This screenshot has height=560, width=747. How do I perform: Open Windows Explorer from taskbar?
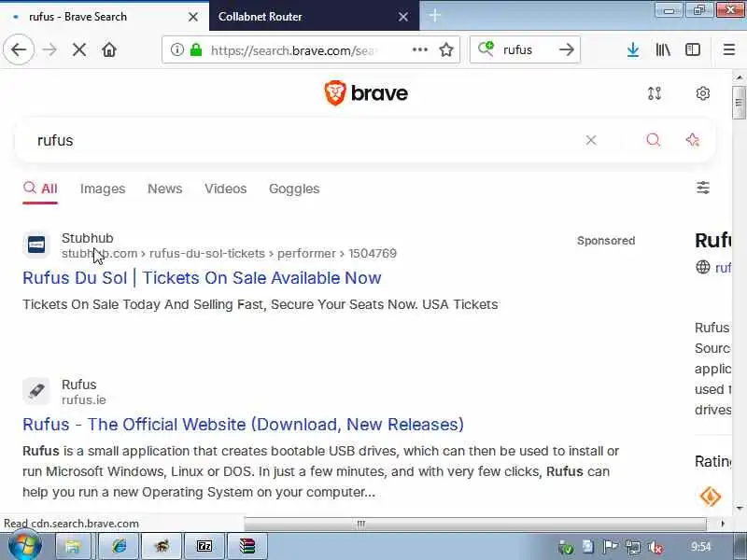(x=73, y=546)
